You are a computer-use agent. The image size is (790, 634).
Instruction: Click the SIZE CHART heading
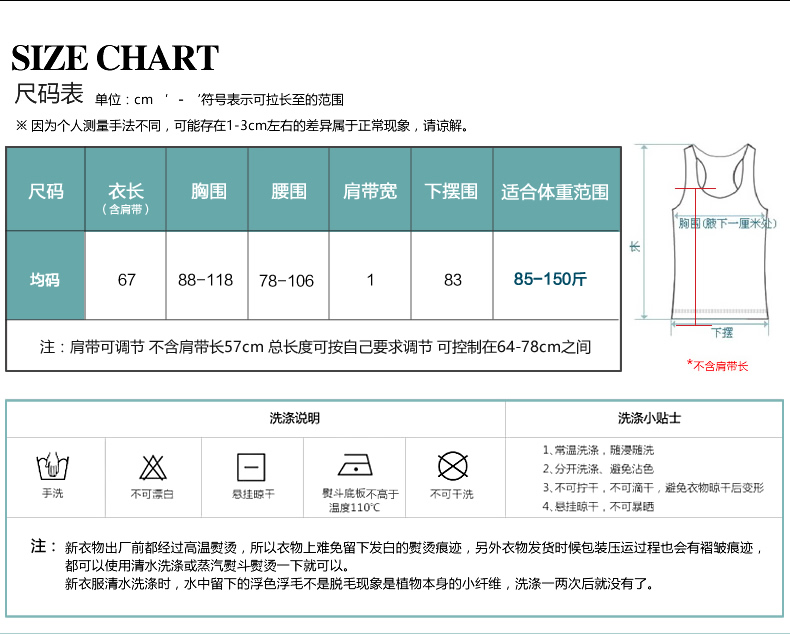pyautogui.click(x=115, y=58)
